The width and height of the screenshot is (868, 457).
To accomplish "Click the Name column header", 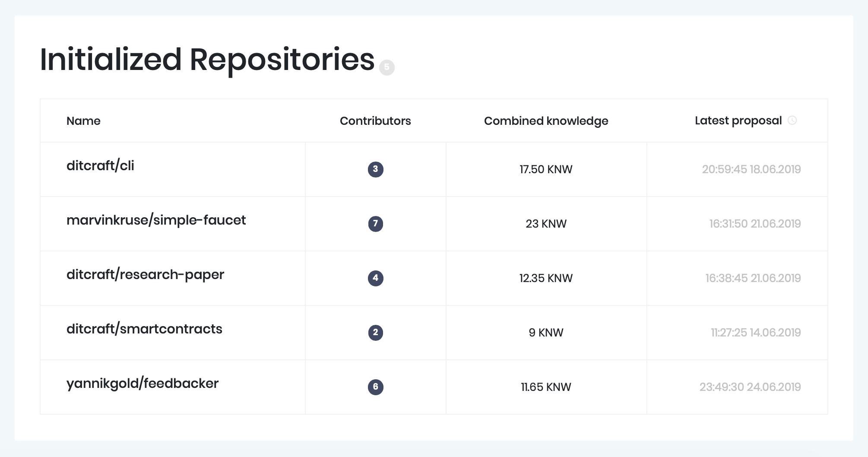I will pos(83,121).
